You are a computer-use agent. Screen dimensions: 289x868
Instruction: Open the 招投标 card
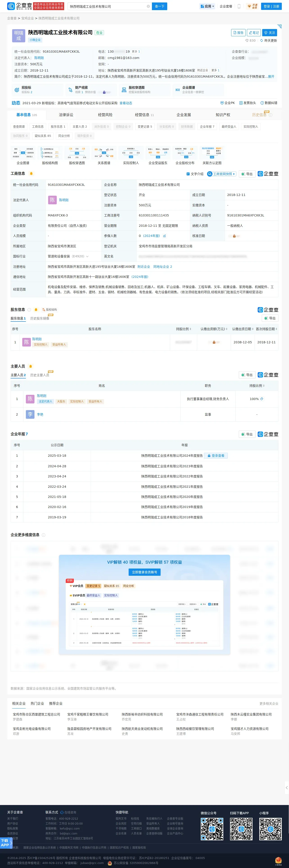37,90
